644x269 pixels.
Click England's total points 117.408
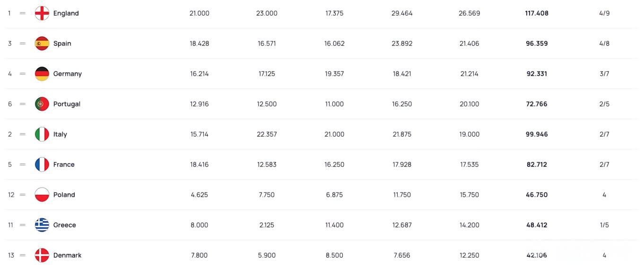tap(536, 13)
